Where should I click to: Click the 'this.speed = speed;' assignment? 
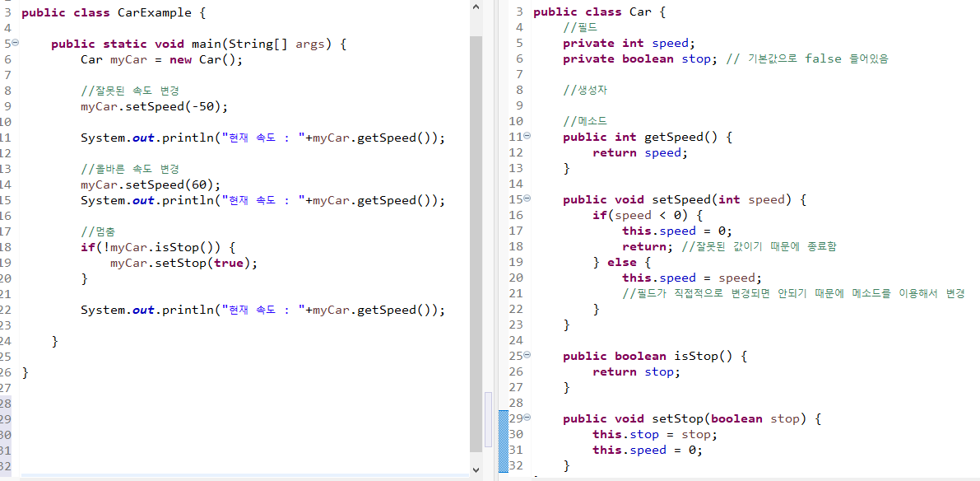click(692, 278)
